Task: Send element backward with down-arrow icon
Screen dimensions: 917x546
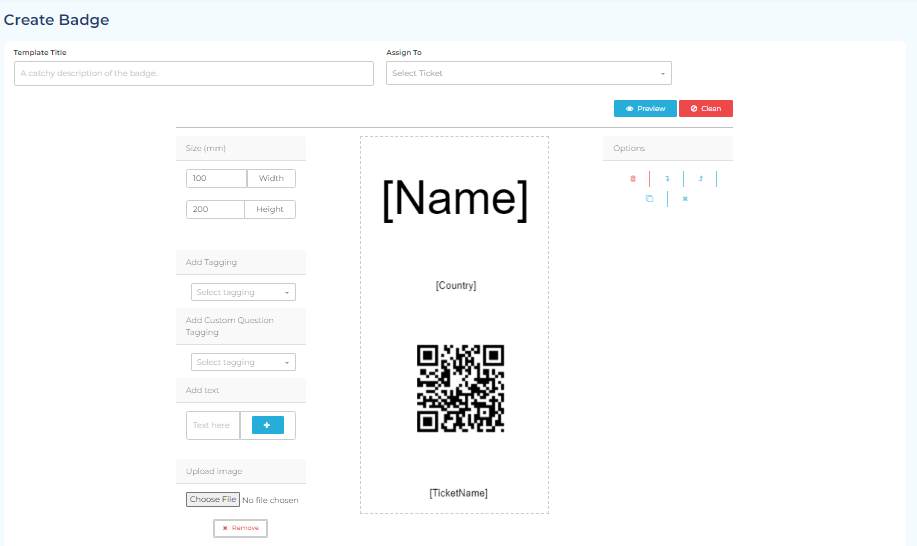Action: [667, 179]
